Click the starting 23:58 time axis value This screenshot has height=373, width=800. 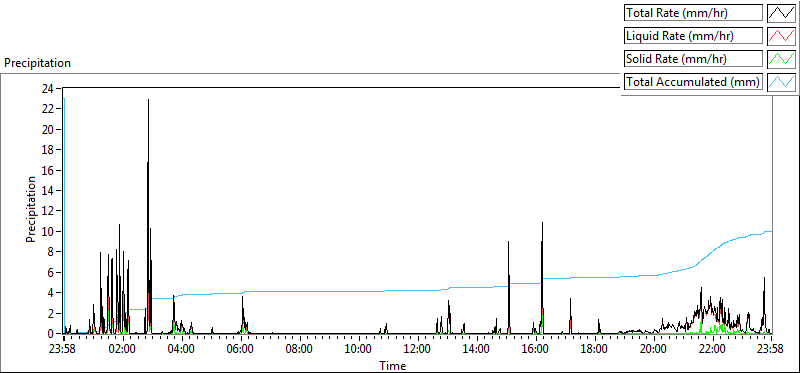64,350
